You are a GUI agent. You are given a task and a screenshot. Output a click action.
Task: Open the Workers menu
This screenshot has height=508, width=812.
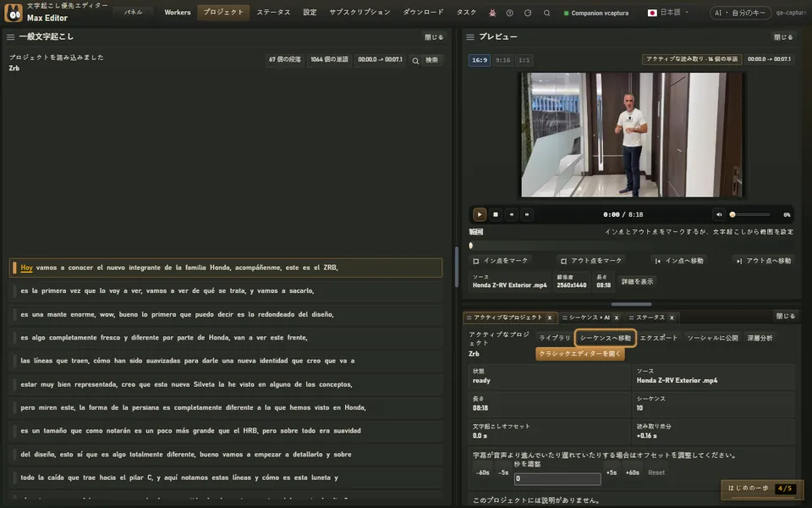point(178,13)
